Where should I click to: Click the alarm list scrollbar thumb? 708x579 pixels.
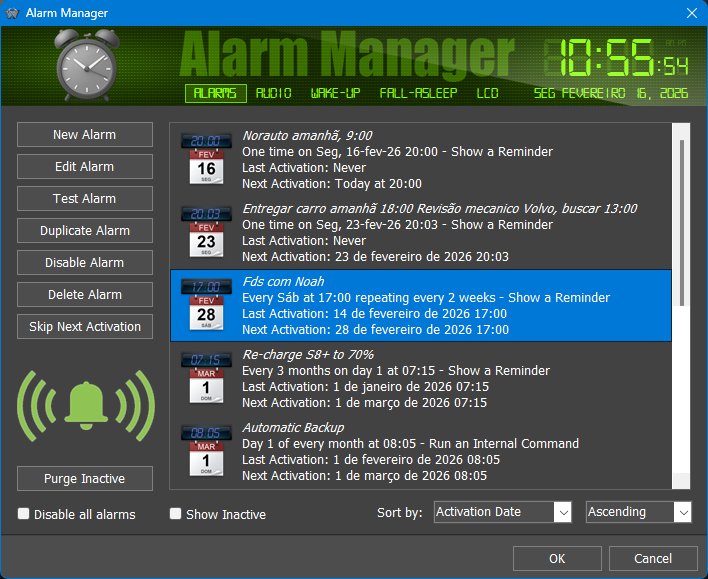click(x=682, y=223)
